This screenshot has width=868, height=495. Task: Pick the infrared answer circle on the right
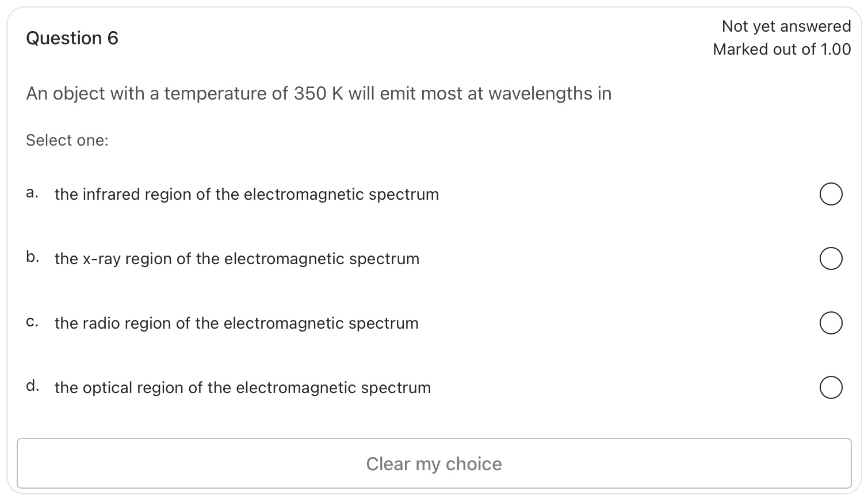tap(831, 195)
